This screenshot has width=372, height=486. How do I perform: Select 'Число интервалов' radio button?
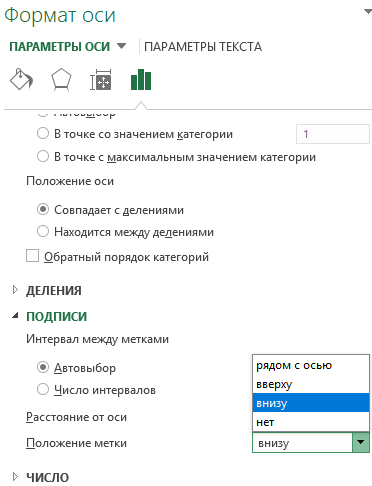[x=43, y=389]
